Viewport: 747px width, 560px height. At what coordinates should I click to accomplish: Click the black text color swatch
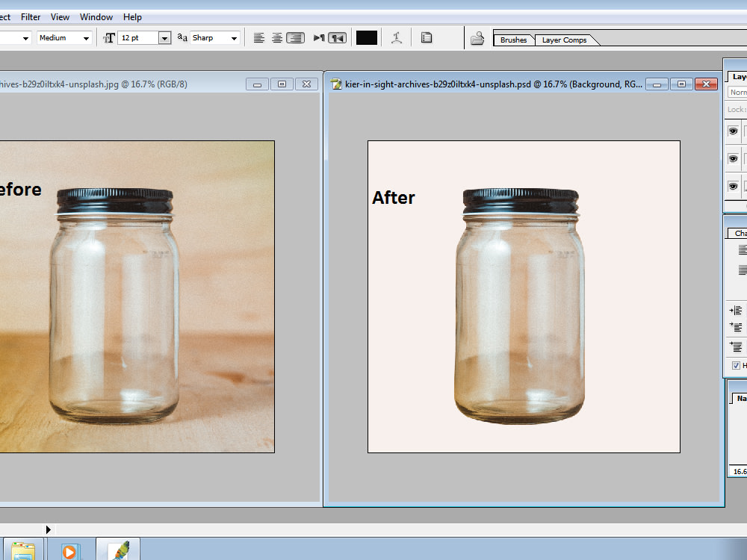(x=367, y=37)
